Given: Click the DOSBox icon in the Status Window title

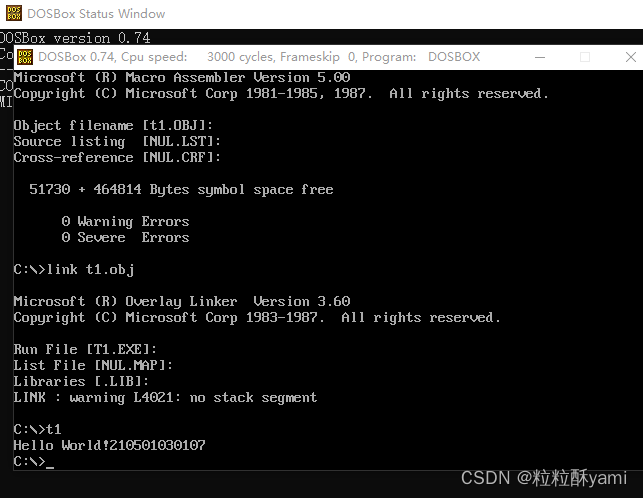Looking at the screenshot, I should tap(14, 14).
